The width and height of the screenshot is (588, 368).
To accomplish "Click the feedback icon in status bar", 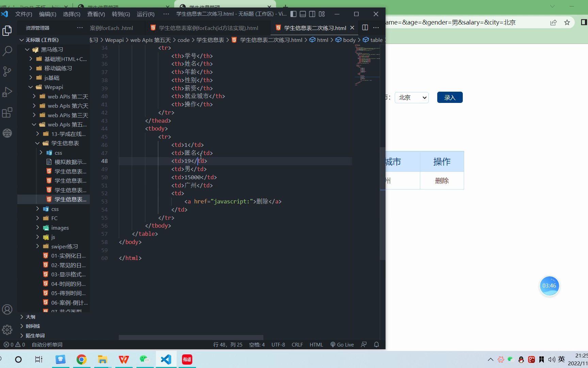I will point(364,344).
